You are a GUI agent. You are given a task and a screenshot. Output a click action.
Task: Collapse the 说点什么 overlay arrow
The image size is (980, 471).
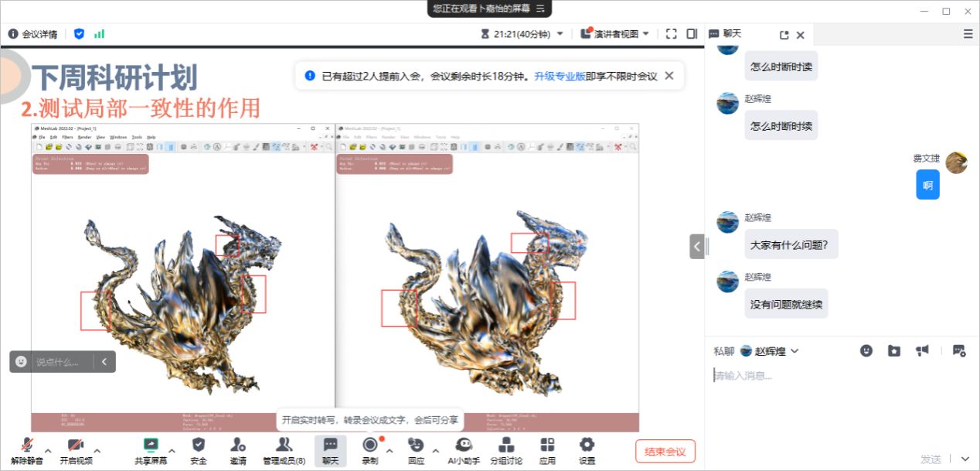click(x=104, y=361)
